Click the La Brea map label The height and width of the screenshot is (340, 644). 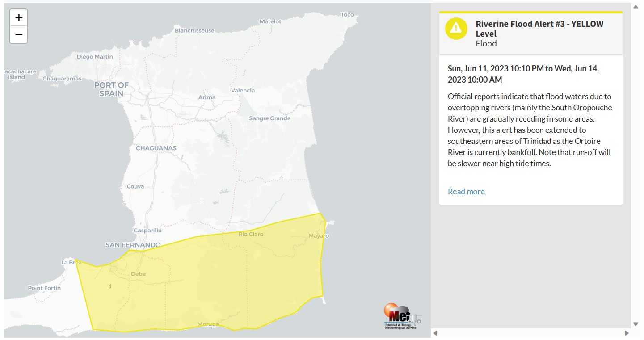[x=71, y=263]
